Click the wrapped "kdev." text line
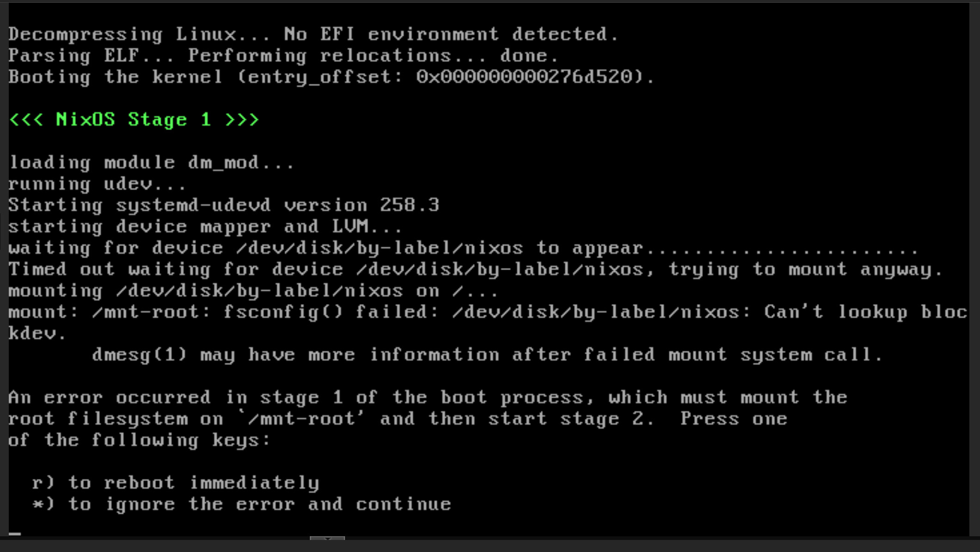The height and width of the screenshot is (552, 980). 37,334
